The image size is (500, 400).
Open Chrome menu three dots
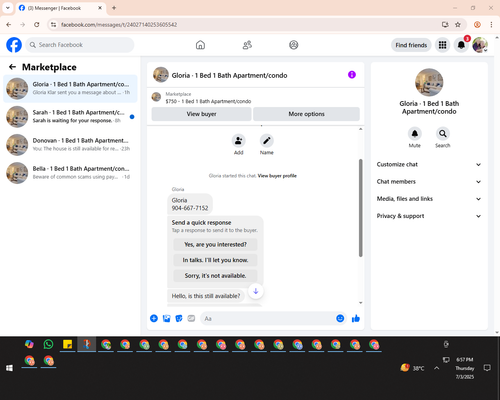[491, 25]
